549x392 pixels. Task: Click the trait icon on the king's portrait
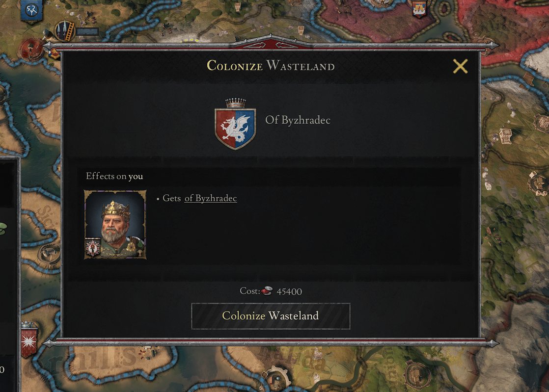(x=93, y=249)
